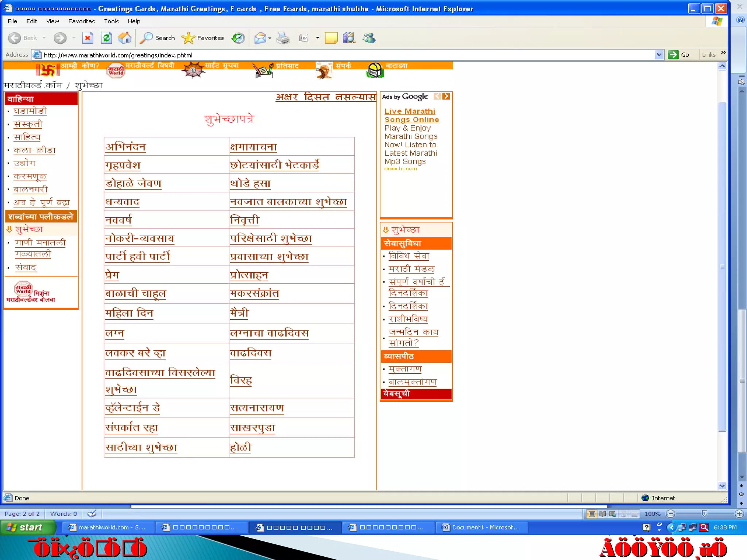
Task: Click the Print icon in toolbar
Action: 283,38
